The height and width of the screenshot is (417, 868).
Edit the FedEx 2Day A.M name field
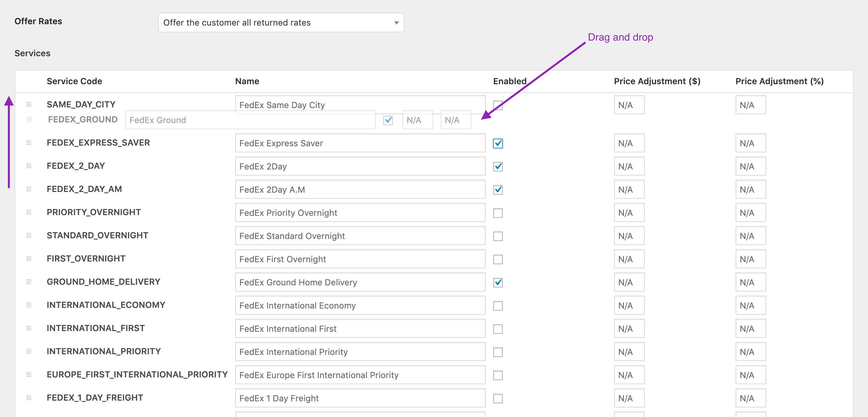[360, 189]
